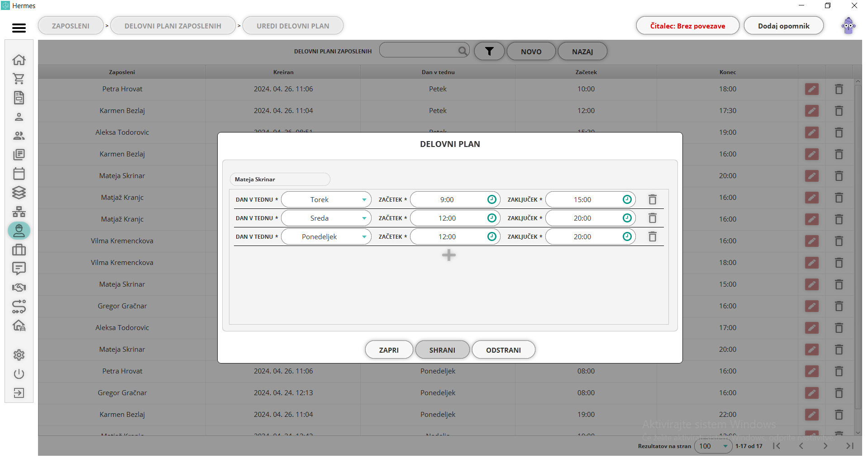Screen dimensions: 868x463
Task: Open the copy documents sidebar icon
Action: point(19,155)
